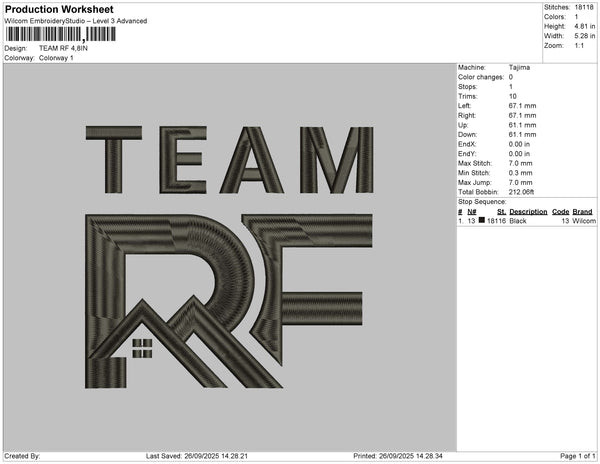Click the Zoom value 1:1
The image size is (600, 464).
tap(579, 46)
